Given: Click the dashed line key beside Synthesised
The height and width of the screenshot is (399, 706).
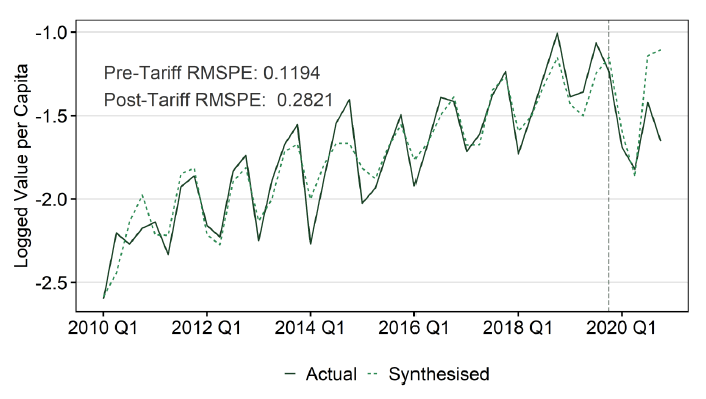Looking at the screenshot, I should (x=373, y=374).
